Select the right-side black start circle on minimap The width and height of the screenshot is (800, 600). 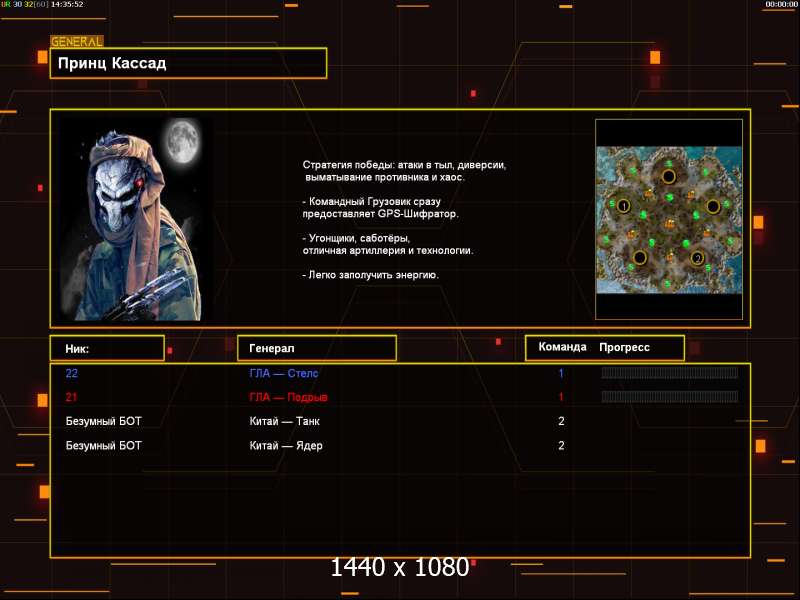[713, 206]
